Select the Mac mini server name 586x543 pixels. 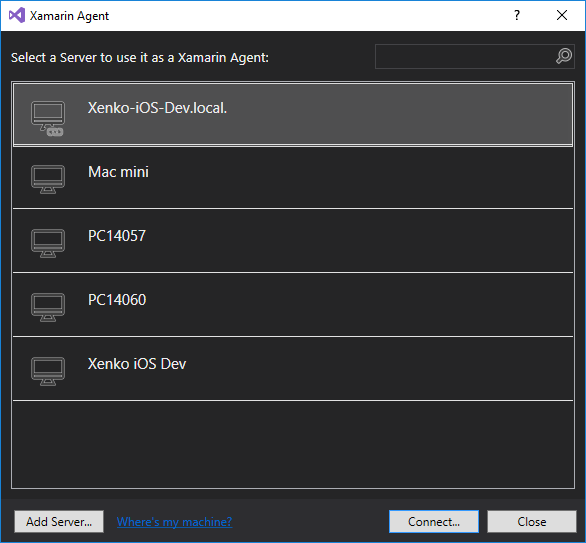pyautogui.click(x=118, y=172)
